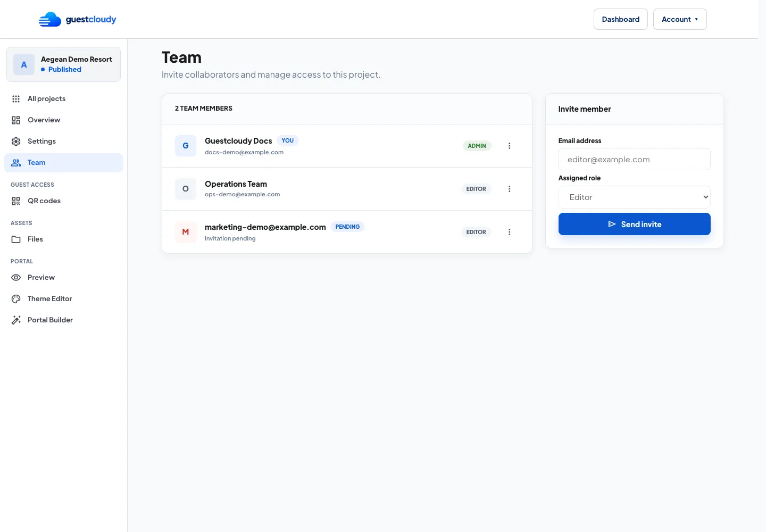Click the paper-plane icon on Send invite
Viewport: 766px width, 532px height.
pyautogui.click(x=612, y=224)
